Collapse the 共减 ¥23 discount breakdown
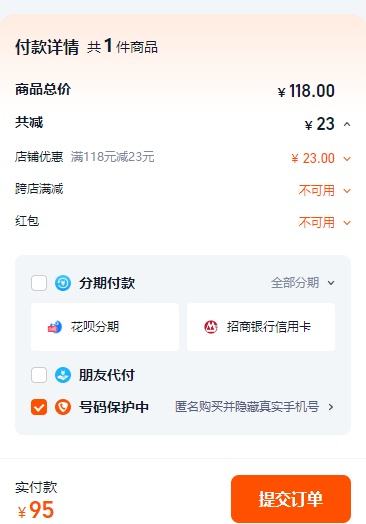 [347, 125]
